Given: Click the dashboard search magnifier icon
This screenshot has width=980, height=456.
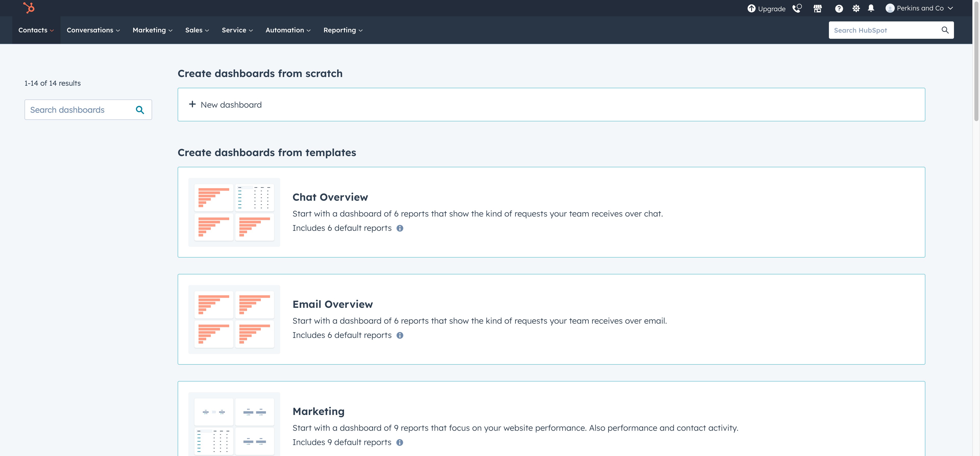Looking at the screenshot, I should click(140, 110).
